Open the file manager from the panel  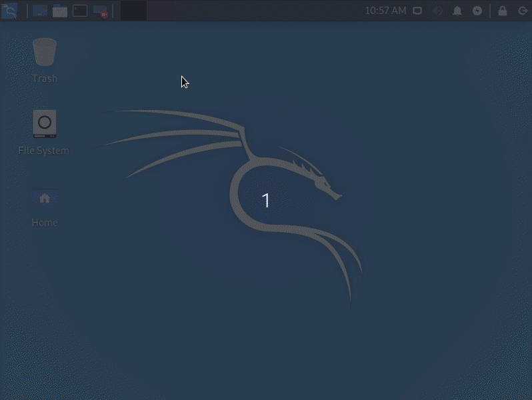pos(60,11)
